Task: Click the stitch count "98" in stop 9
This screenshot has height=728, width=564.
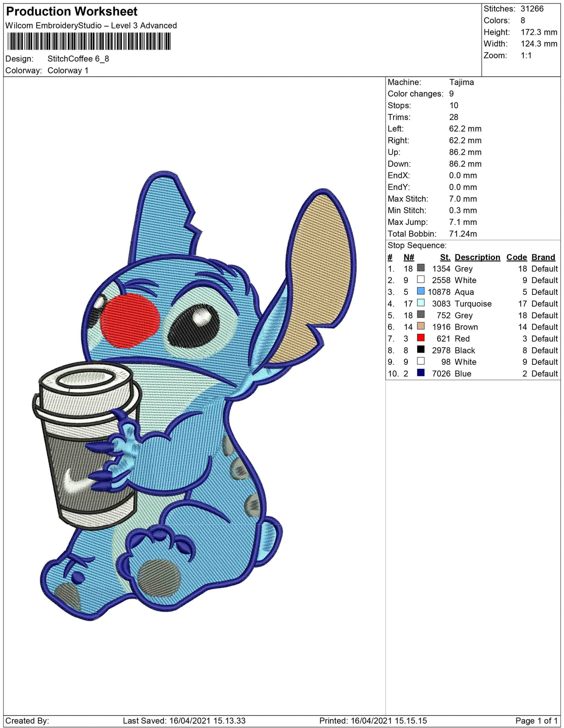Action: (446, 362)
